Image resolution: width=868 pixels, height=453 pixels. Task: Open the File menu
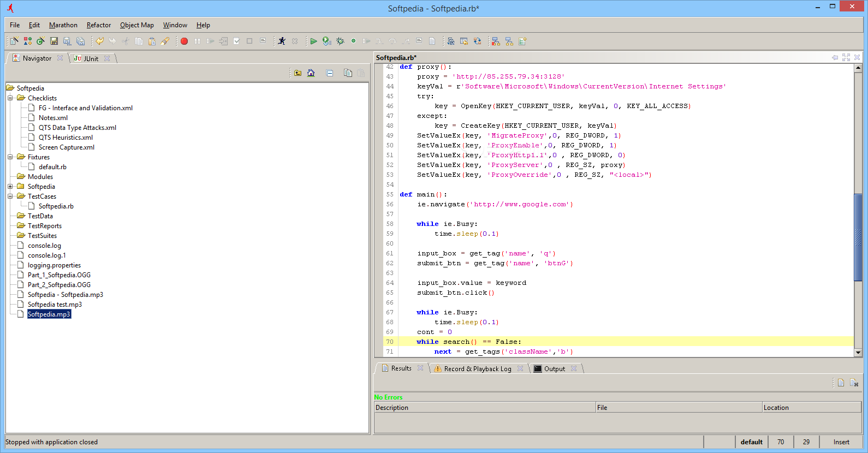[x=15, y=25]
